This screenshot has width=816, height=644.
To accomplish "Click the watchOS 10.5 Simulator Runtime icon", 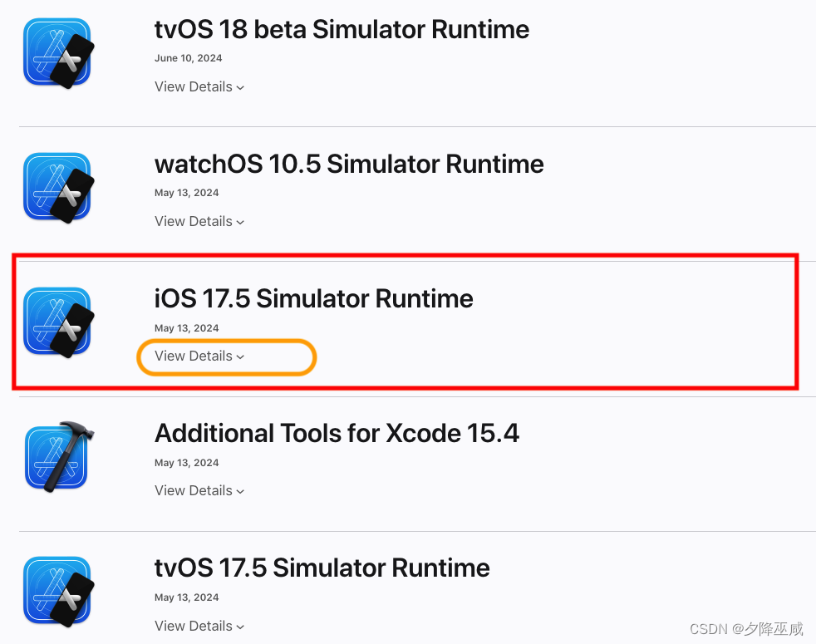I will (58, 188).
